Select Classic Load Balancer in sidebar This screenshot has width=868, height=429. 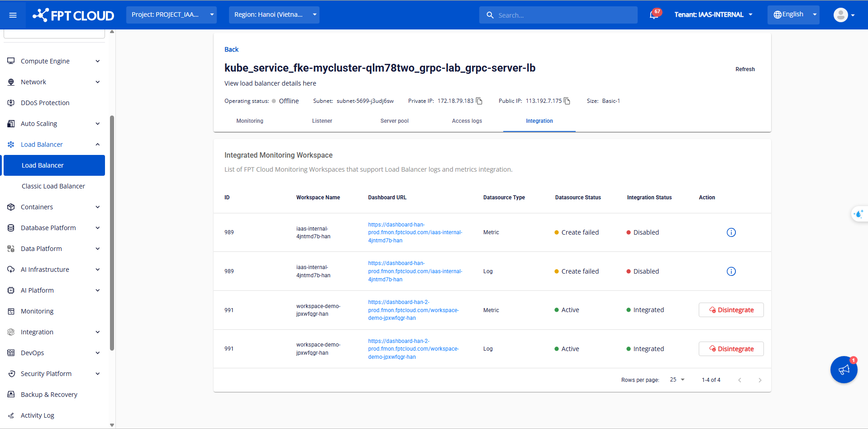coord(53,186)
